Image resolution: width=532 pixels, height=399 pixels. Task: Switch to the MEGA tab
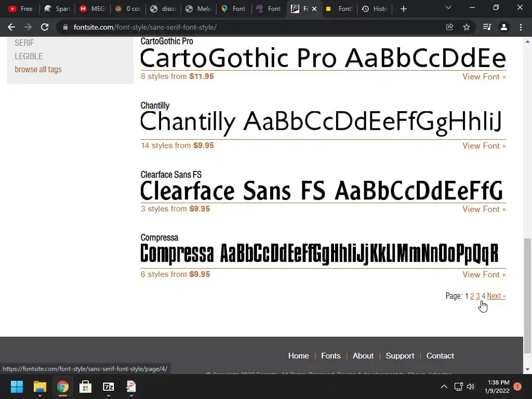[x=92, y=9]
